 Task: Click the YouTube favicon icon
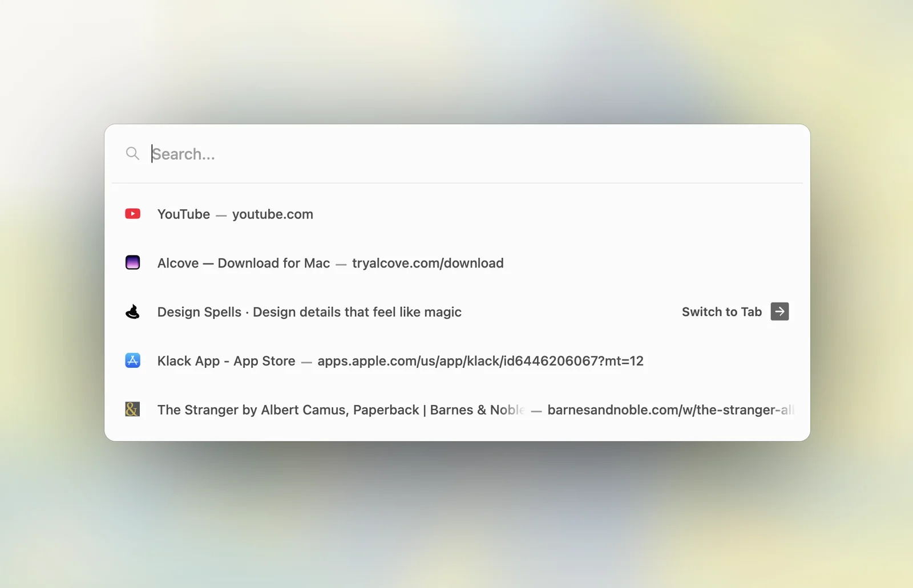point(133,214)
